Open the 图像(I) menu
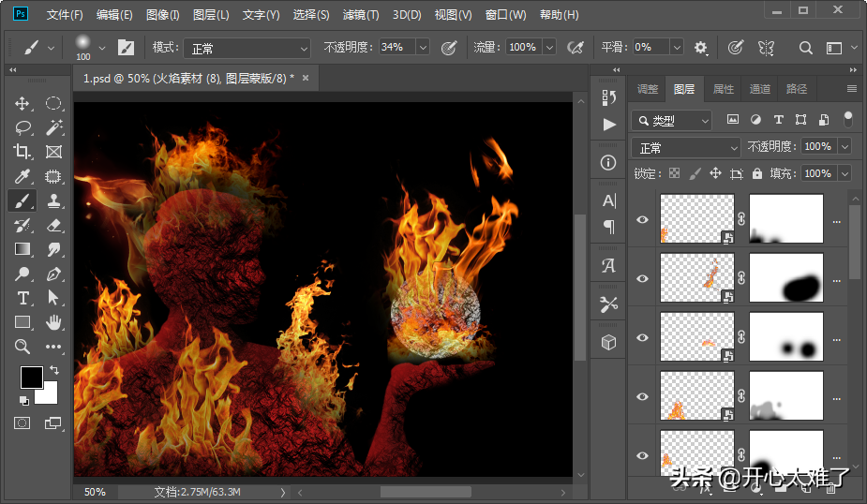Image resolution: width=867 pixels, height=504 pixels. [x=163, y=15]
